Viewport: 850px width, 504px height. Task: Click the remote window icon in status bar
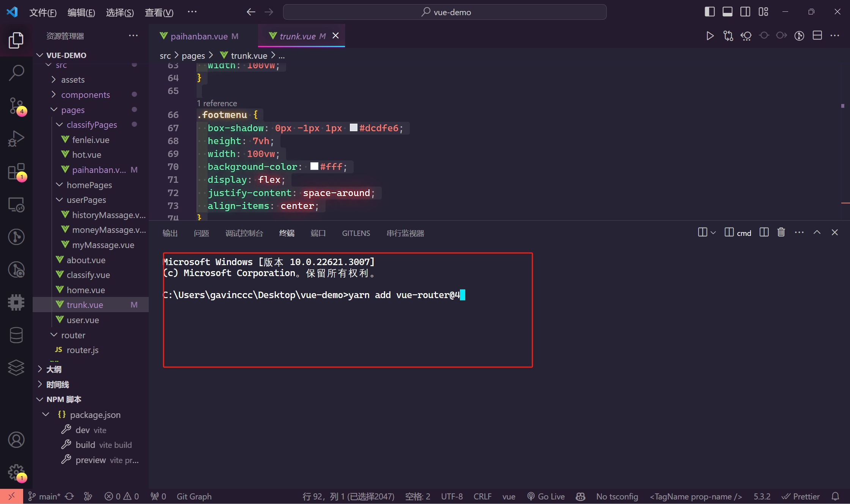(x=11, y=496)
